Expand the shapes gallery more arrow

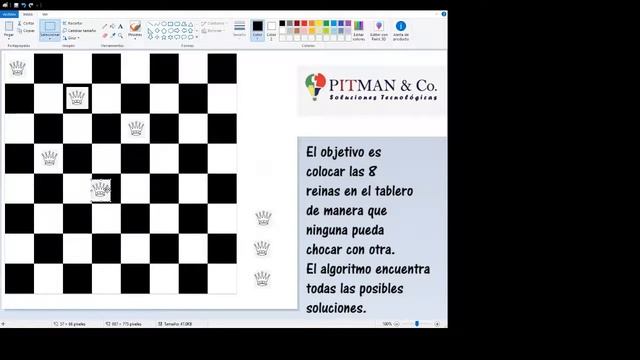click(x=197, y=37)
